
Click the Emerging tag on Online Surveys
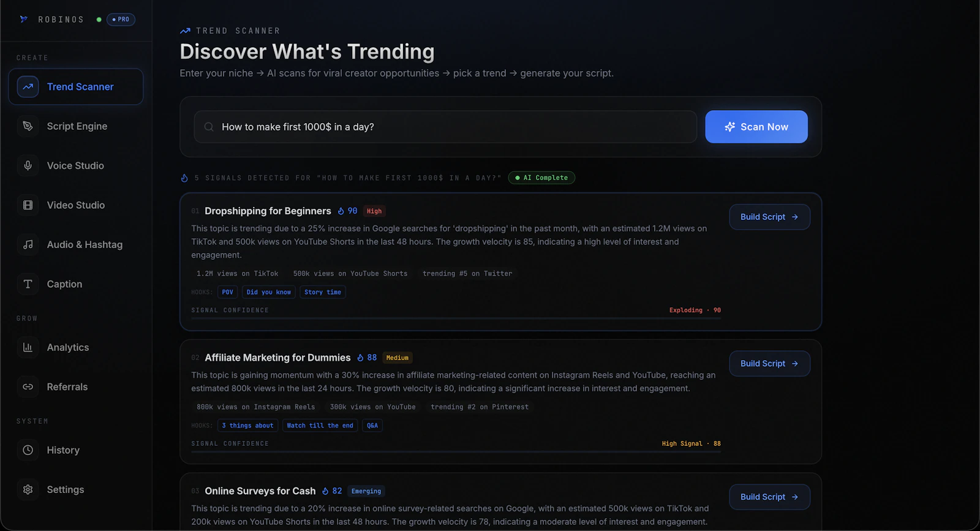tap(366, 491)
